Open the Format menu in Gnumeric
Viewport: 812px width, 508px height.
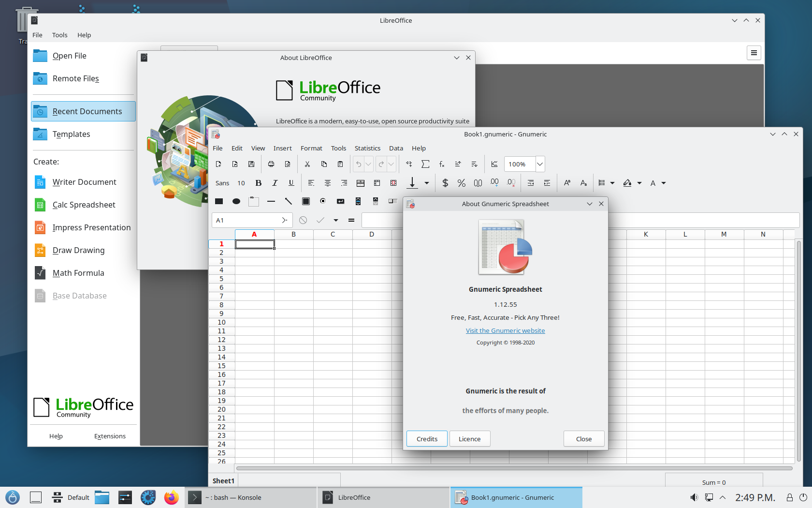[x=311, y=148]
